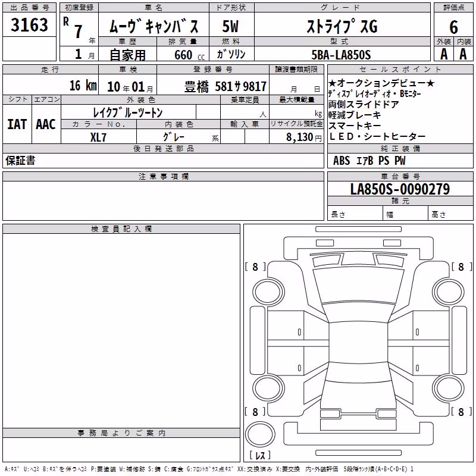This screenshot has width=476, height=476.
Task: Click the evaluation score 6
Action: [453, 27]
